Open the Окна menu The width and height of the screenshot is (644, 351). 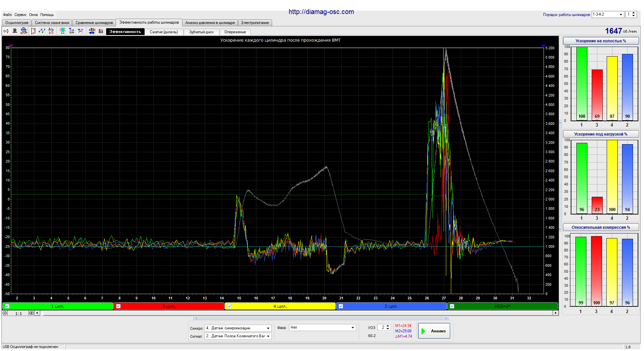point(33,15)
